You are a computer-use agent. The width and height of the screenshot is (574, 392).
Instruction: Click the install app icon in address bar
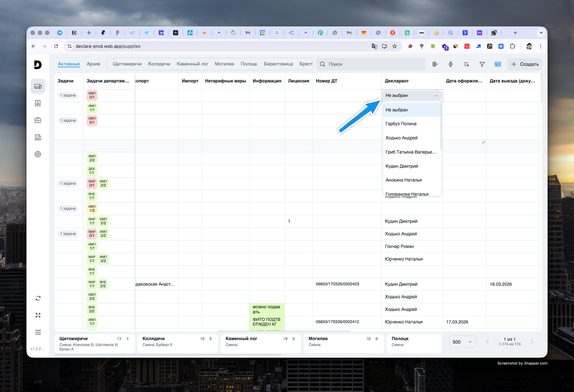click(x=385, y=46)
